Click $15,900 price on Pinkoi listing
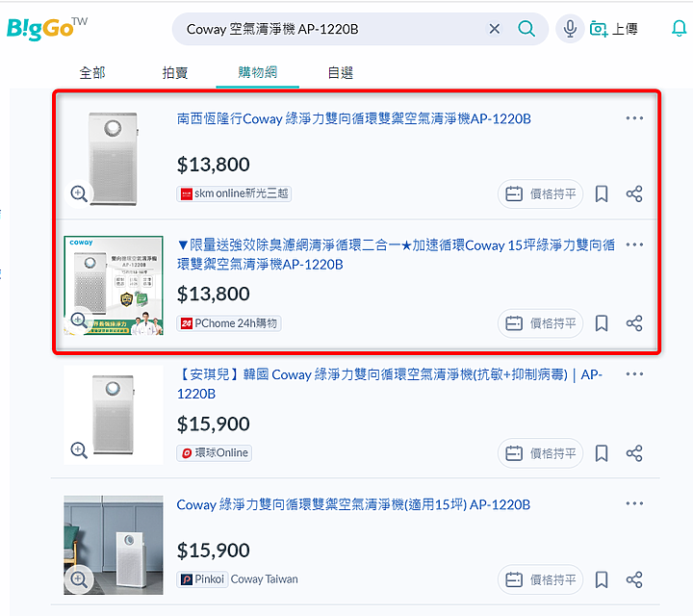The image size is (693, 616). point(213,551)
